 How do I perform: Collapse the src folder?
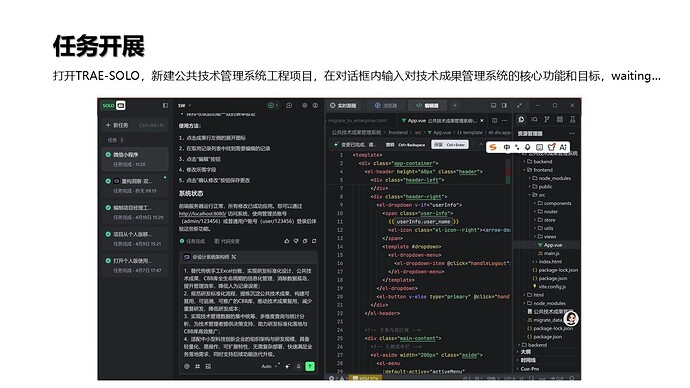[x=538, y=195]
